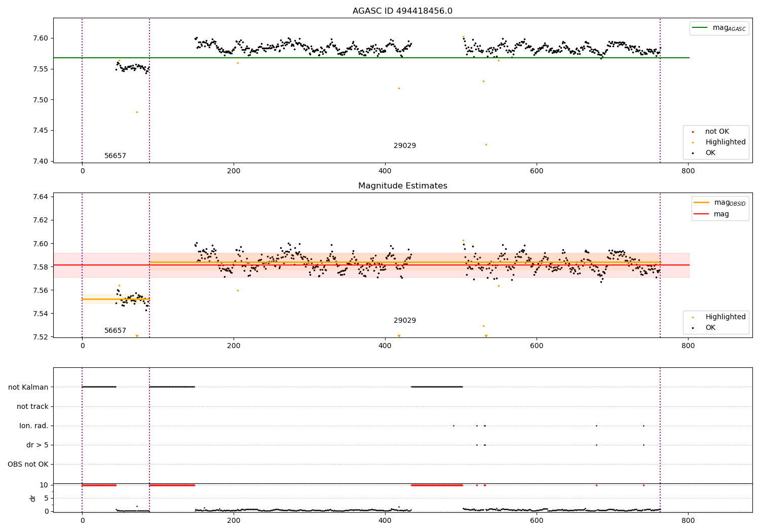Click the 'dr > 5' row label
Screen dimensions: 760x532
click(x=37, y=445)
